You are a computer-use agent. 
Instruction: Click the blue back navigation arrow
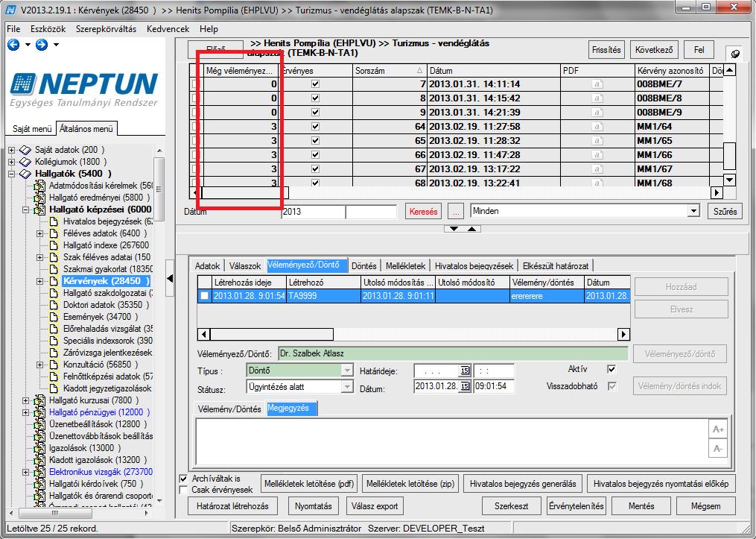tap(13, 45)
